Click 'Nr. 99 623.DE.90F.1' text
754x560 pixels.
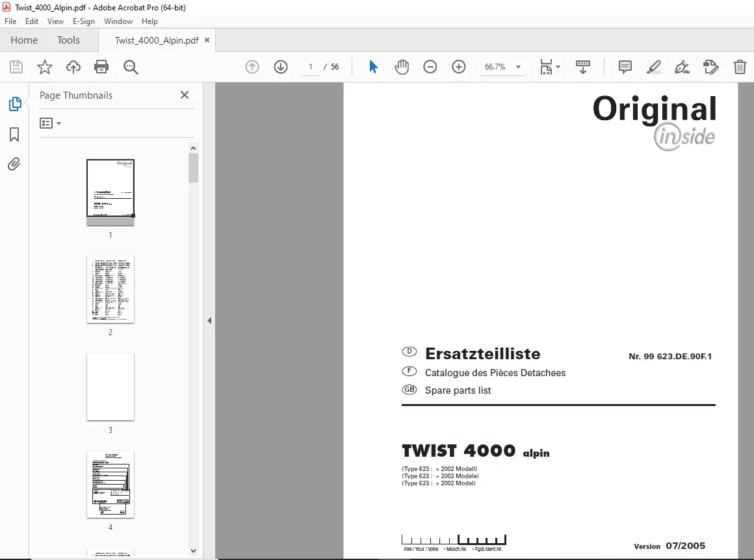[670, 356]
